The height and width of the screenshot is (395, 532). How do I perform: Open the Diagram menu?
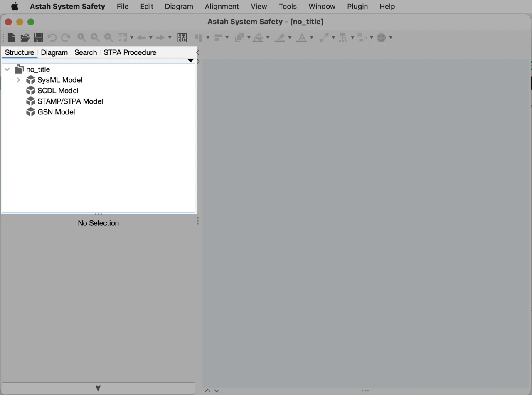point(179,7)
